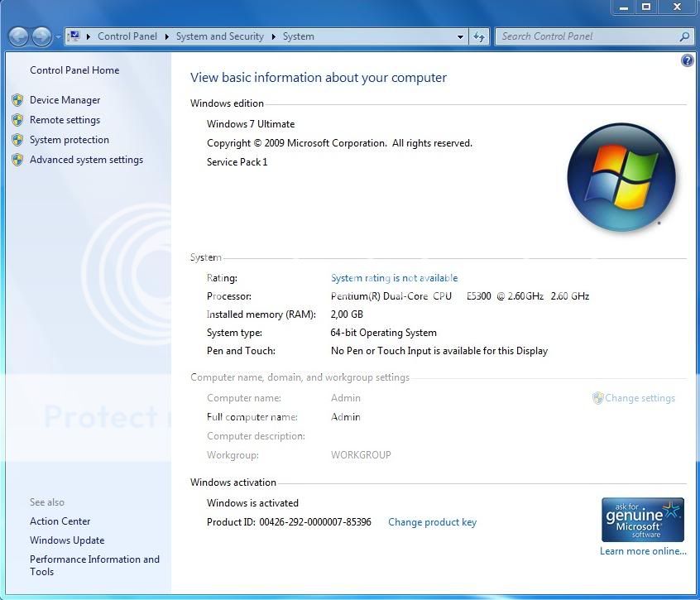Open Help via the blue question mark

(687, 60)
